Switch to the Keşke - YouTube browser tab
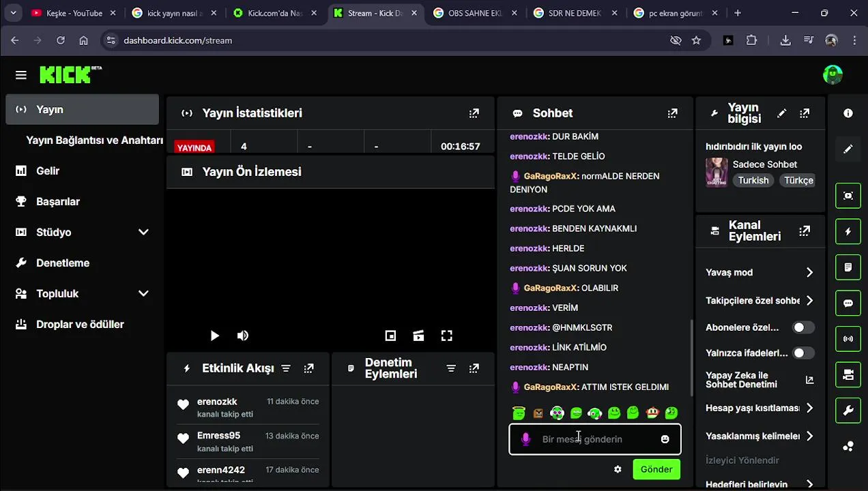The image size is (868, 491). click(74, 13)
